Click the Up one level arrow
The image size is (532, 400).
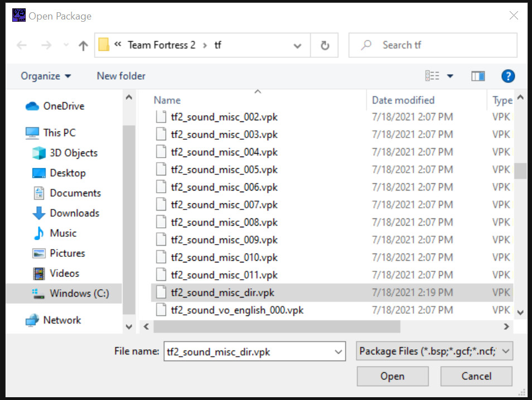click(84, 46)
